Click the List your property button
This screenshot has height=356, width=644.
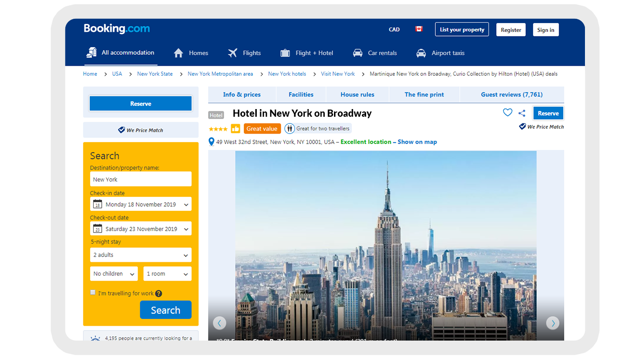coord(462,30)
